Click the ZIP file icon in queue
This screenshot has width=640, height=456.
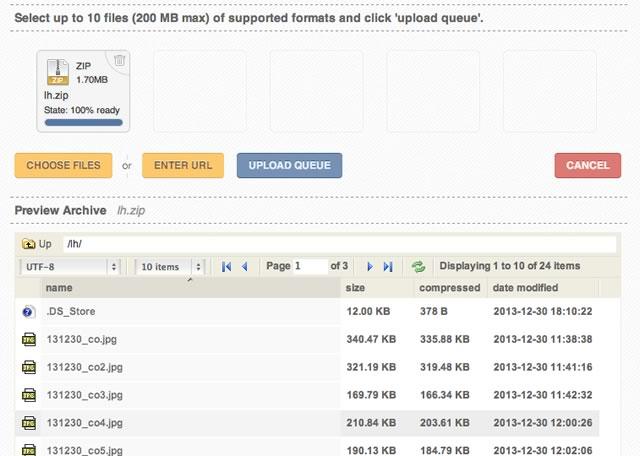59,71
